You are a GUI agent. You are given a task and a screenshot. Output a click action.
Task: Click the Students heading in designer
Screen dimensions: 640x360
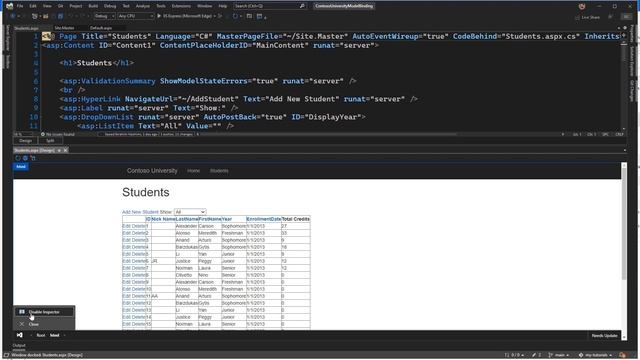pyautogui.click(x=146, y=192)
